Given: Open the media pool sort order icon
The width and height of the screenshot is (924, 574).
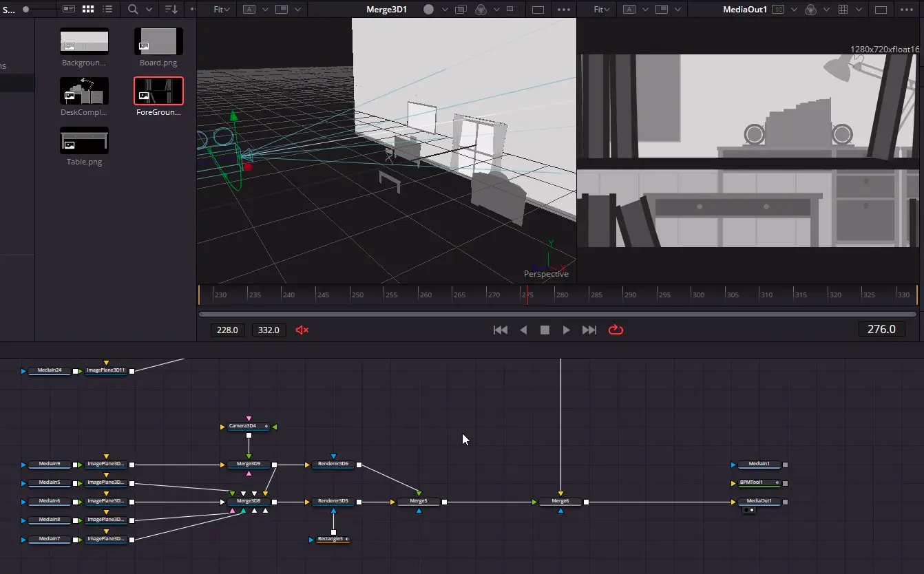Looking at the screenshot, I should pyautogui.click(x=171, y=10).
